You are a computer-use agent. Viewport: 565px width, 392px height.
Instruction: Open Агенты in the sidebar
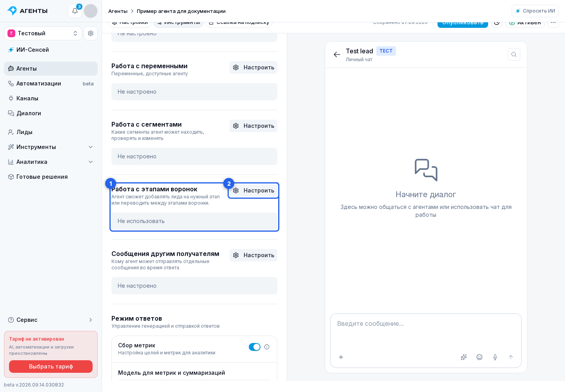point(51,69)
